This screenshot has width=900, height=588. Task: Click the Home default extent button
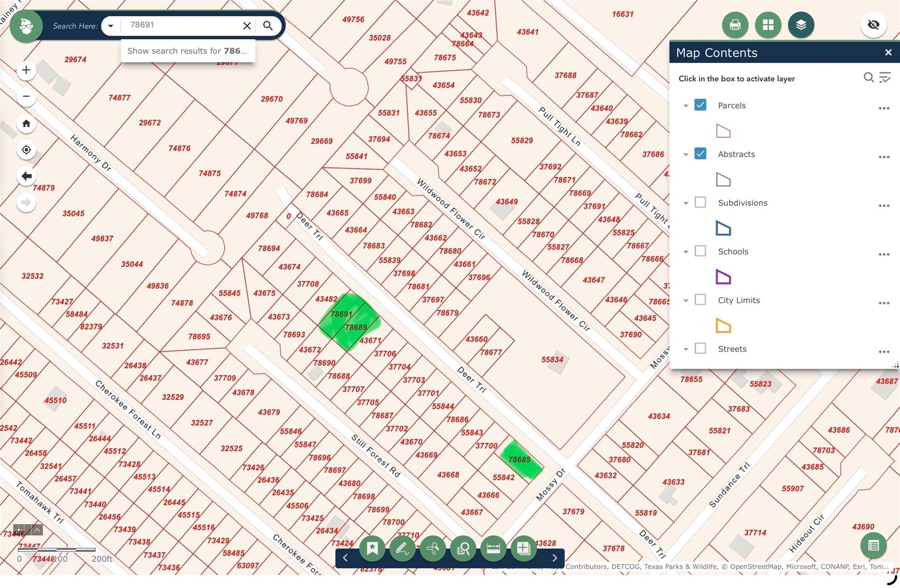tap(26, 123)
